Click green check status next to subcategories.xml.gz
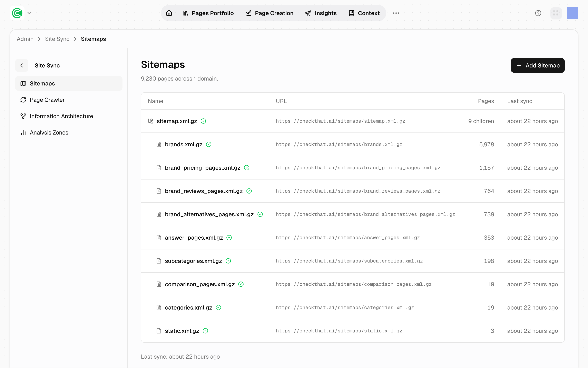Screen dimensions: 588x368 click(x=228, y=261)
